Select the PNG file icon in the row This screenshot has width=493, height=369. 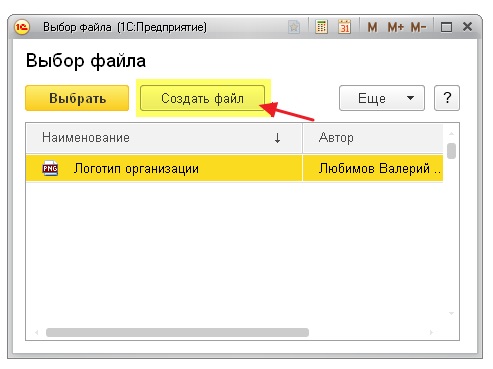(50, 168)
